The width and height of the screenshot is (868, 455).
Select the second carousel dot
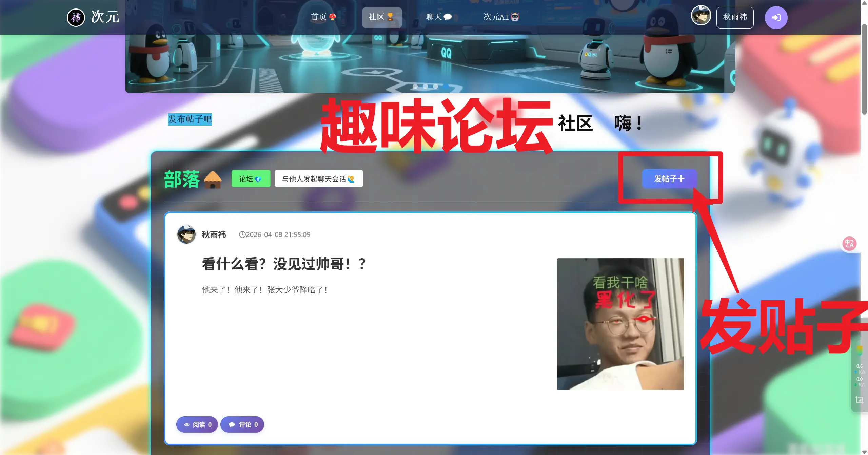(x=425, y=86)
